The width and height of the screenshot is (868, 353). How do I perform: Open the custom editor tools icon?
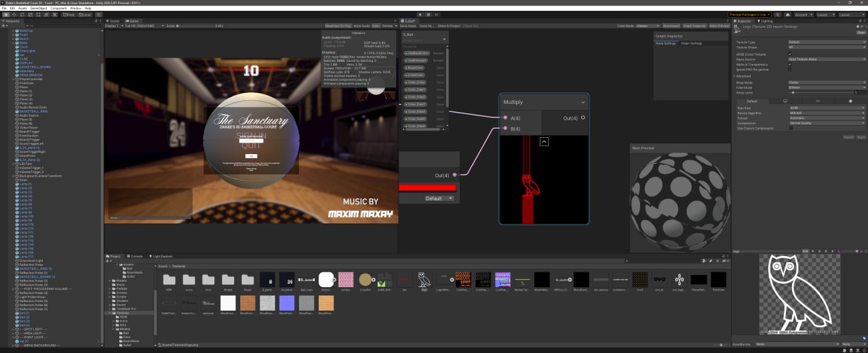[x=55, y=14]
